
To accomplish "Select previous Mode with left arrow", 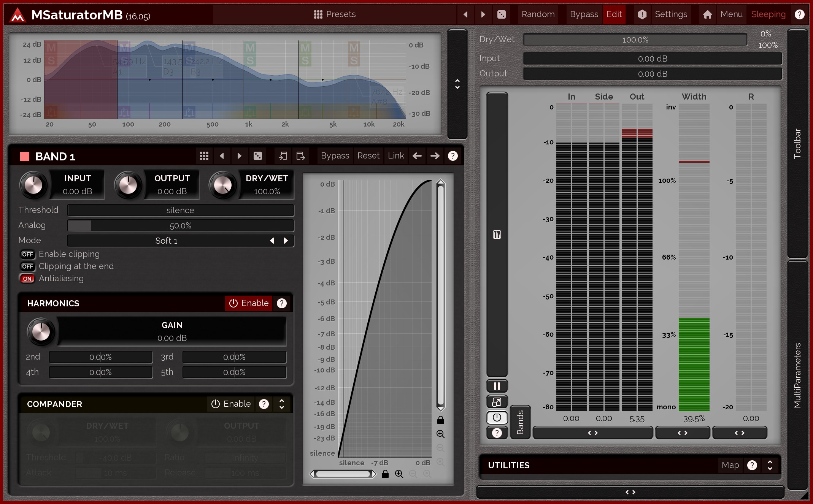I will coord(272,241).
